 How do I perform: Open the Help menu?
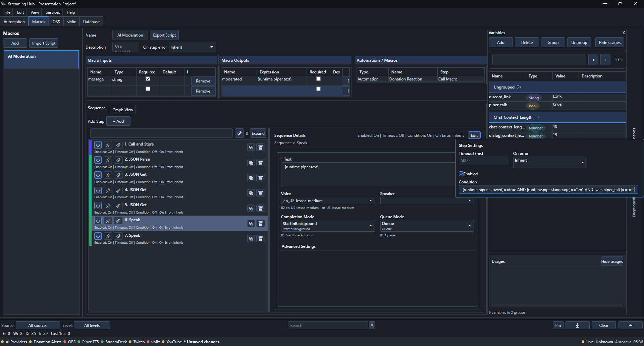(x=70, y=12)
